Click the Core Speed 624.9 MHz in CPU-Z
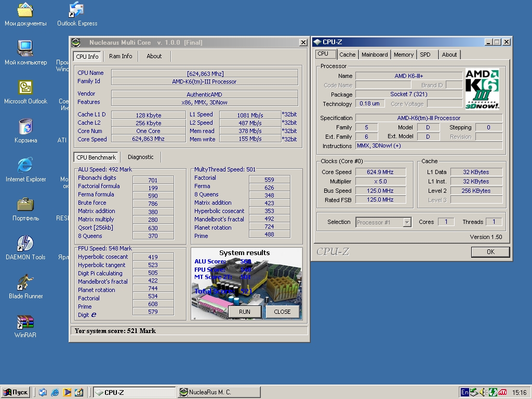 380,172
